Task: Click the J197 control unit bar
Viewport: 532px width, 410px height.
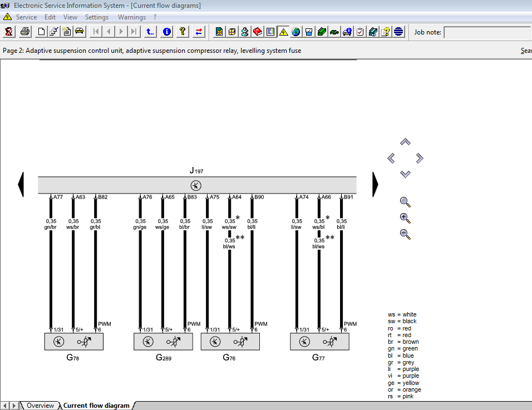Action: (197, 185)
